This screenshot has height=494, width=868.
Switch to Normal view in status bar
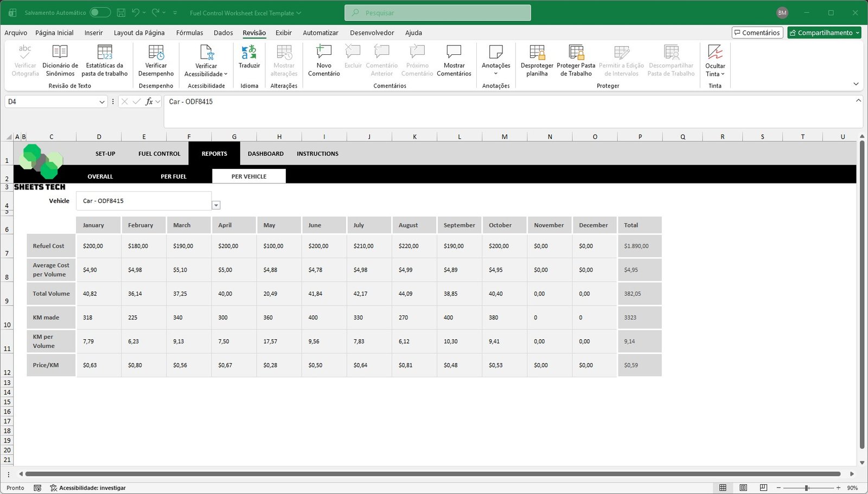[723, 487]
